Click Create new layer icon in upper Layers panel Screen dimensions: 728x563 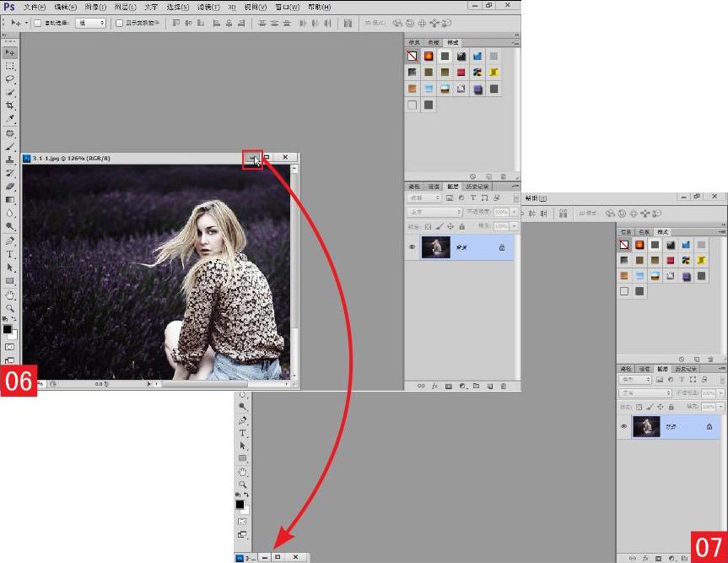(x=490, y=386)
